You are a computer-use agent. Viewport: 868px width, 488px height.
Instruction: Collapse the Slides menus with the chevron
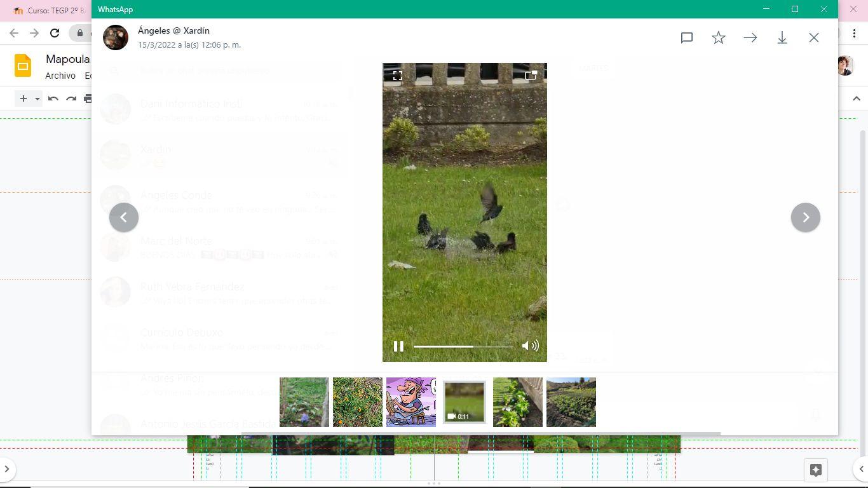857,98
